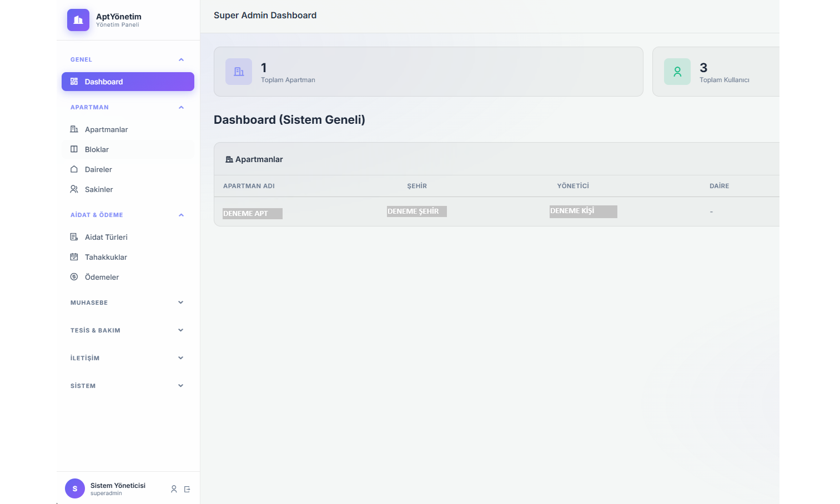
Task: Click the DENEME APT table row
Action: (253, 213)
